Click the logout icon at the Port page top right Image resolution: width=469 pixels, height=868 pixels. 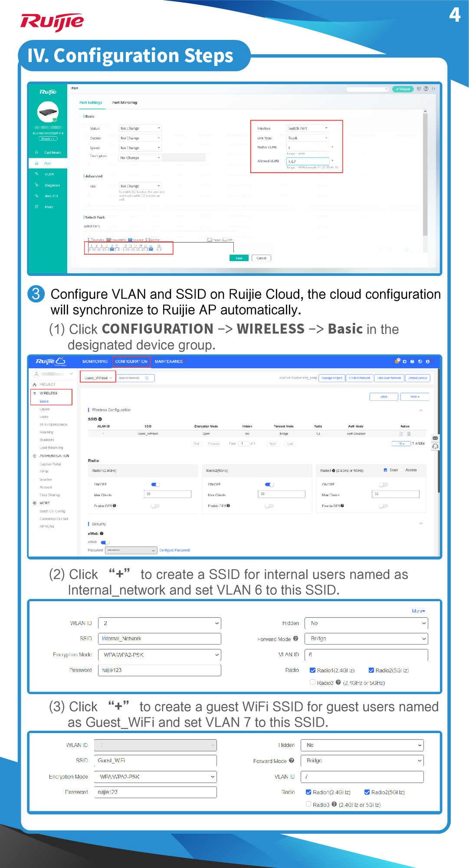[433, 89]
